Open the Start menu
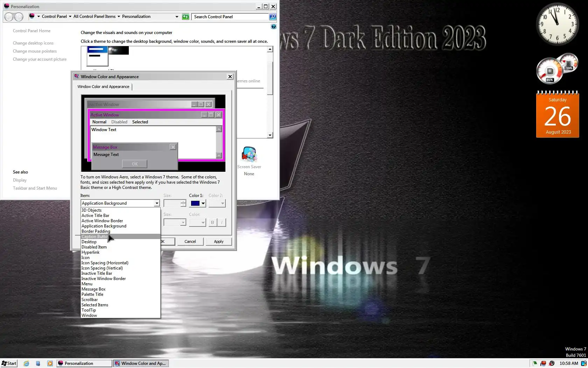The width and height of the screenshot is (588, 368). click(x=9, y=363)
